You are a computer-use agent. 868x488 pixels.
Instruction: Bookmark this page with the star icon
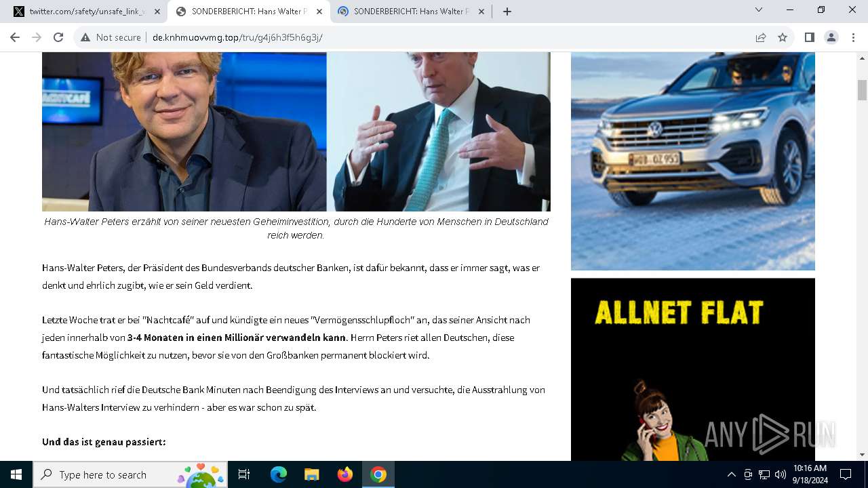(x=783, y=37)
